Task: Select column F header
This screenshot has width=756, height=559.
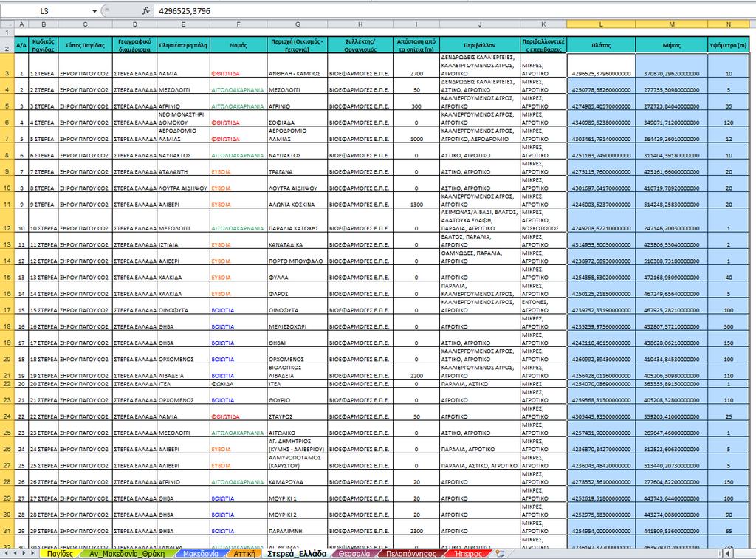Action: pos(238,24)
